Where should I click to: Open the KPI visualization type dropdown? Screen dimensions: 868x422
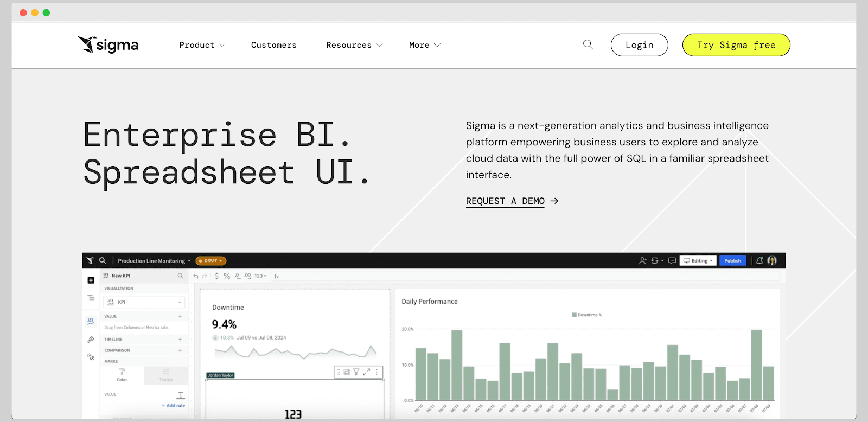[144, 302]
